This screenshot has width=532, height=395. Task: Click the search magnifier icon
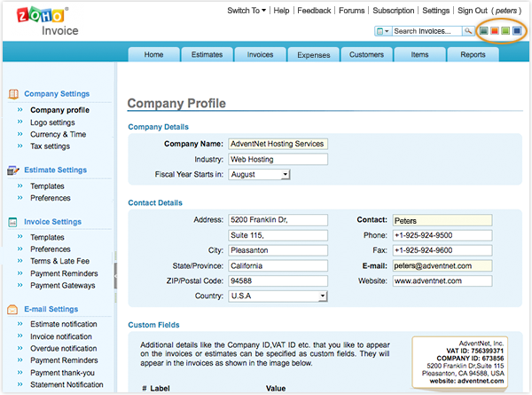click(x=468, y=31)
